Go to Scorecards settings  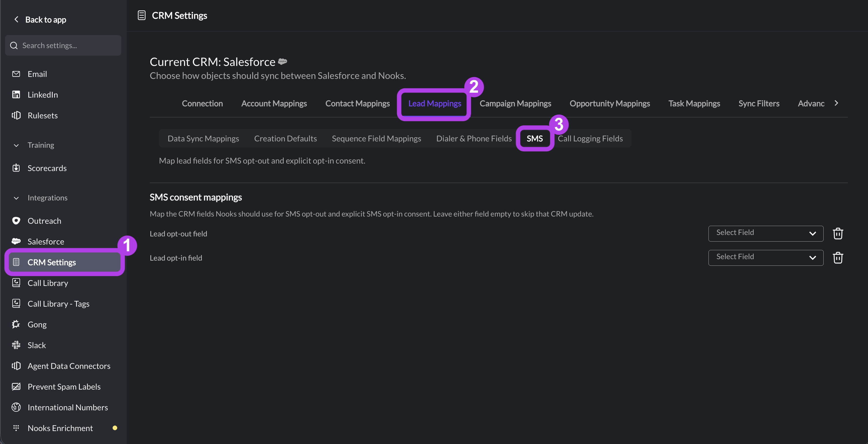click(x=47, y=168)
